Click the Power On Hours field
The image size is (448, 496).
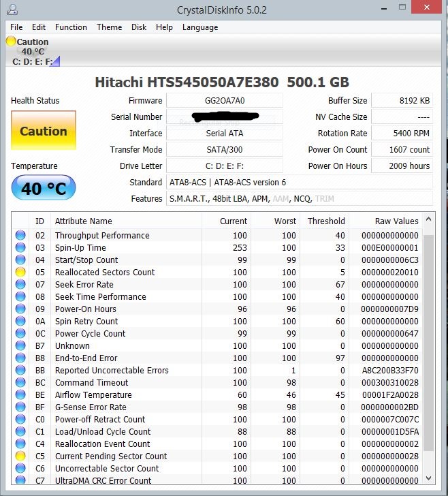pyautogui.click(x=402, y=166)
